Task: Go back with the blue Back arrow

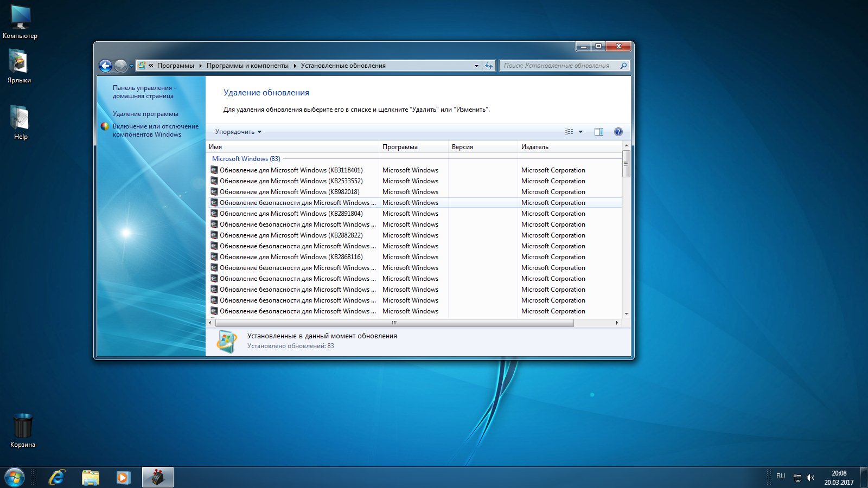Action: click(106, 66)
